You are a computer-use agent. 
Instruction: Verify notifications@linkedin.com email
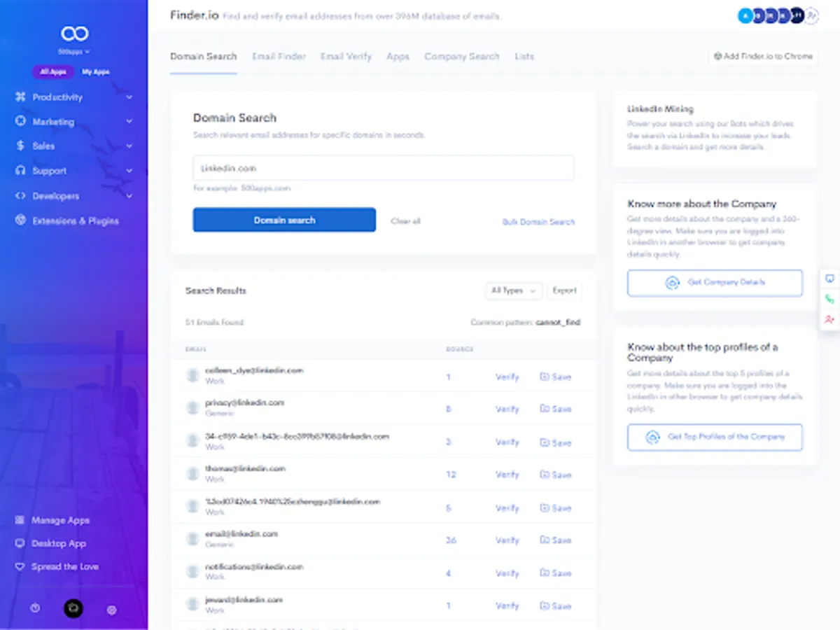[507, 573]
